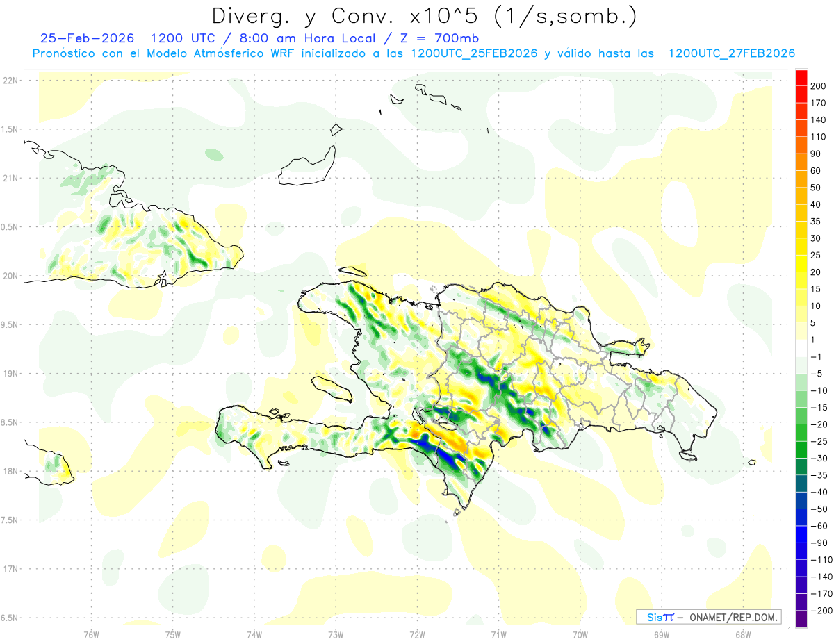834x644 pixels.
Task: Click the '-60' color bar label
Action: tap(820, 526)
